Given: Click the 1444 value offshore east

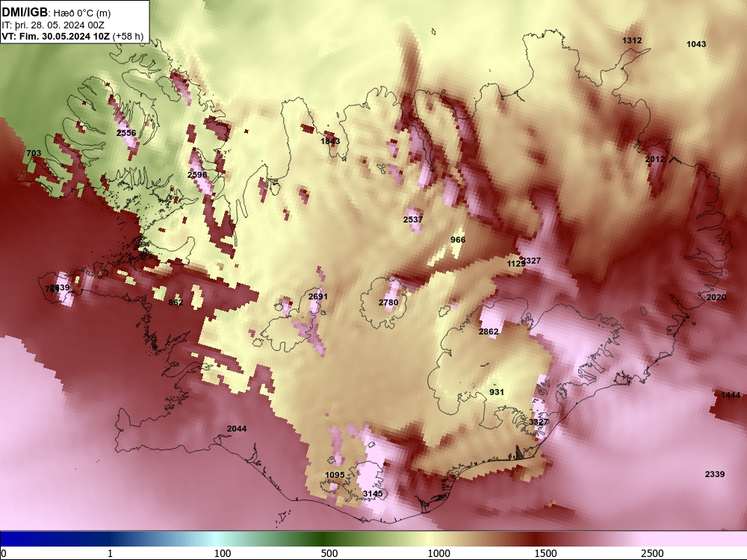Looking at the screenshot, I should coord(731,395).
